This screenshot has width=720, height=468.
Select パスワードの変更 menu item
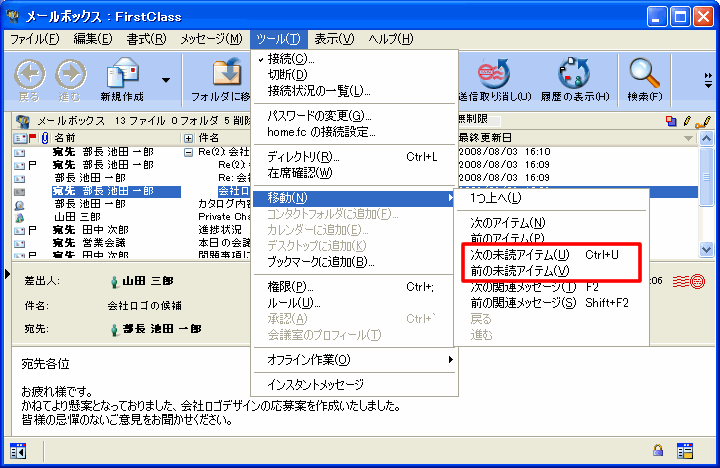[x=319, y=116]
